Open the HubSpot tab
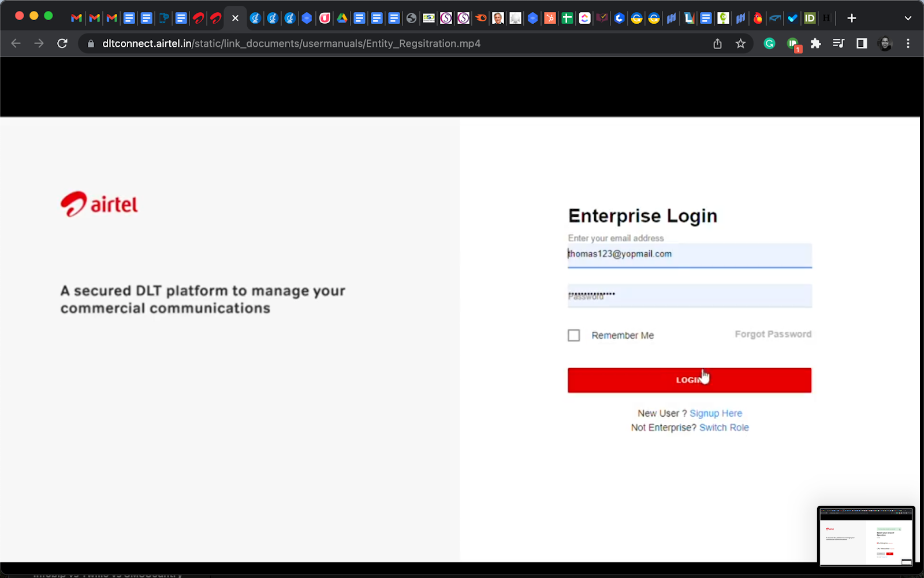924x578 pixels. point(550,18)
